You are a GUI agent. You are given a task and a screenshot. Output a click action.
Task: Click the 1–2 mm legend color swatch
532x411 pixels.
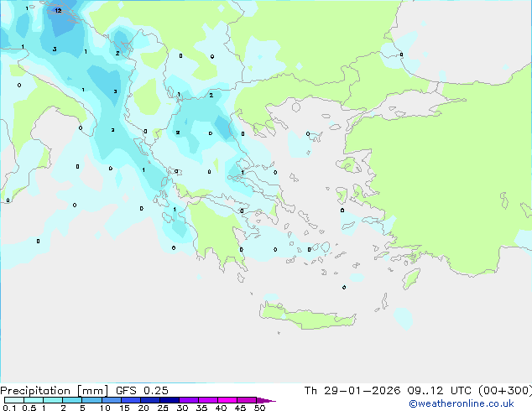(53, 400)
